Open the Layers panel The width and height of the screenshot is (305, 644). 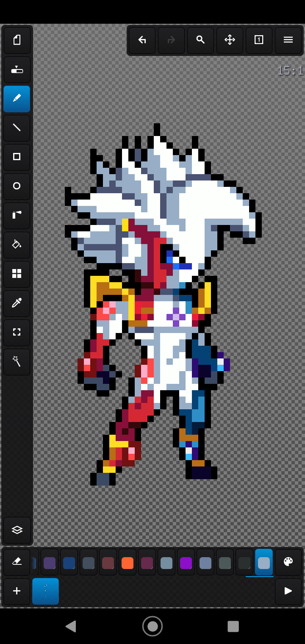(17, 530)
